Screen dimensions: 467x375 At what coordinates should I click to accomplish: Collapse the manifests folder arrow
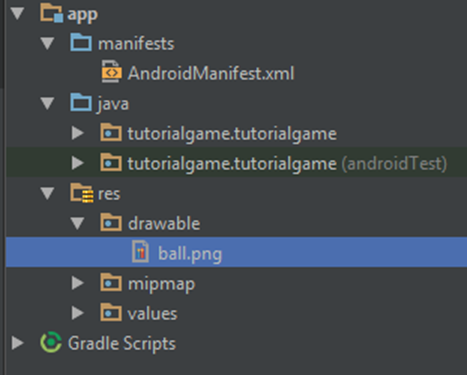[47, 44]
